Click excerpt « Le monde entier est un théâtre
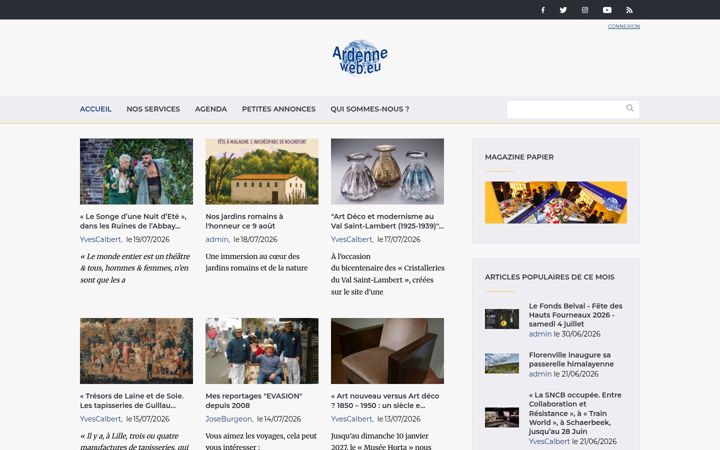 (x=135, y=268)
